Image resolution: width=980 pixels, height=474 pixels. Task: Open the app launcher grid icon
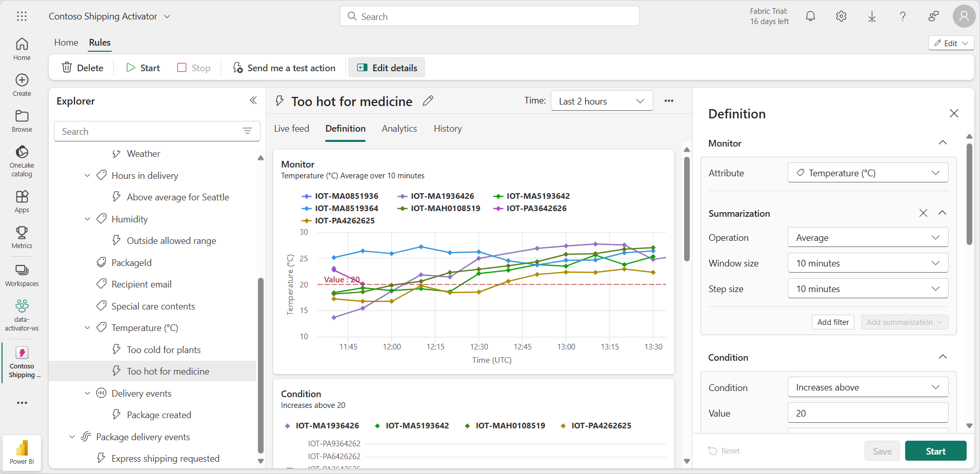(x=22, y=16)
